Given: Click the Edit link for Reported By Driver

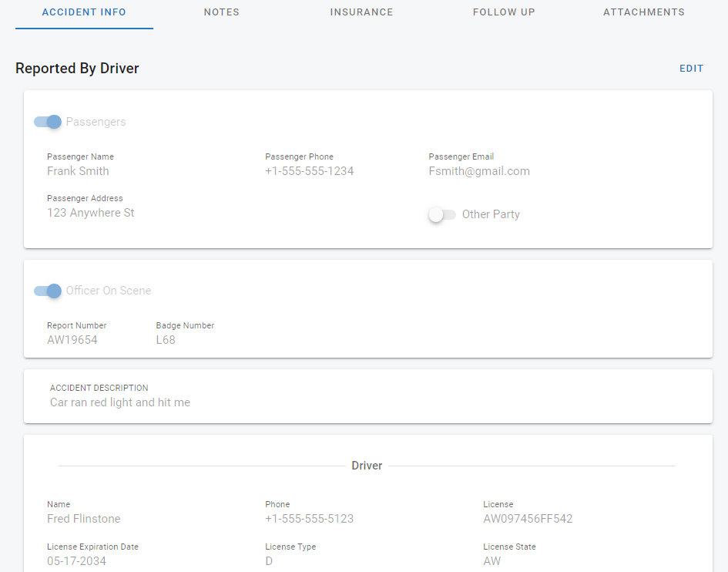Looking at the screenshot, I should pos(691,69).
